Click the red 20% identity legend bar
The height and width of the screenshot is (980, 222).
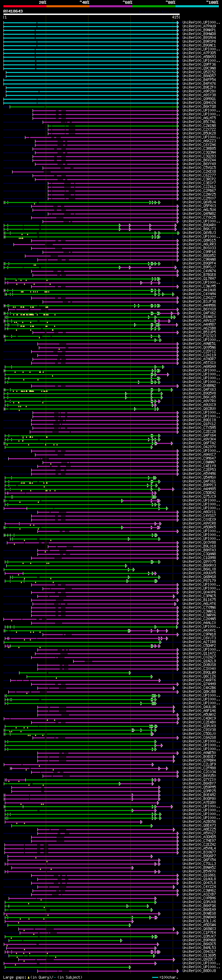point(25,6)
